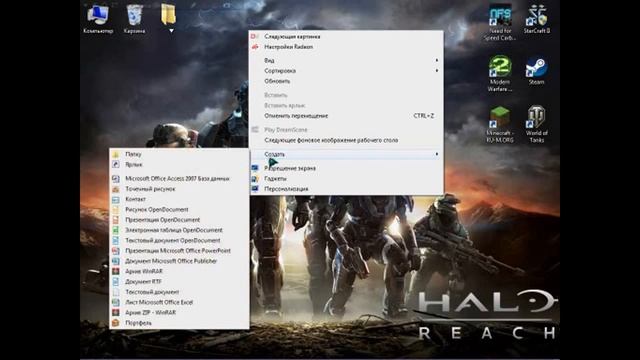640x360 pixels.
Task: Launch Need for Speed Carbon shortcut
Action: (x=500, y=22)
